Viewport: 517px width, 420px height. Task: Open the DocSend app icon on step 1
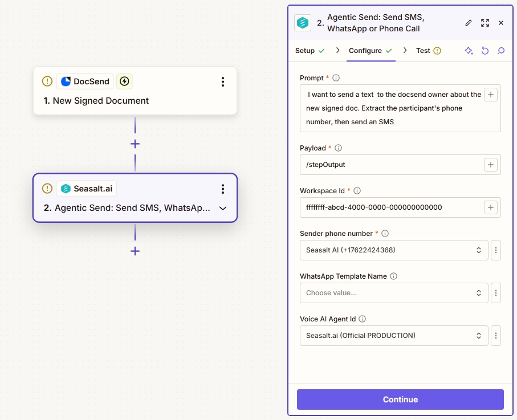pos(65,81)
